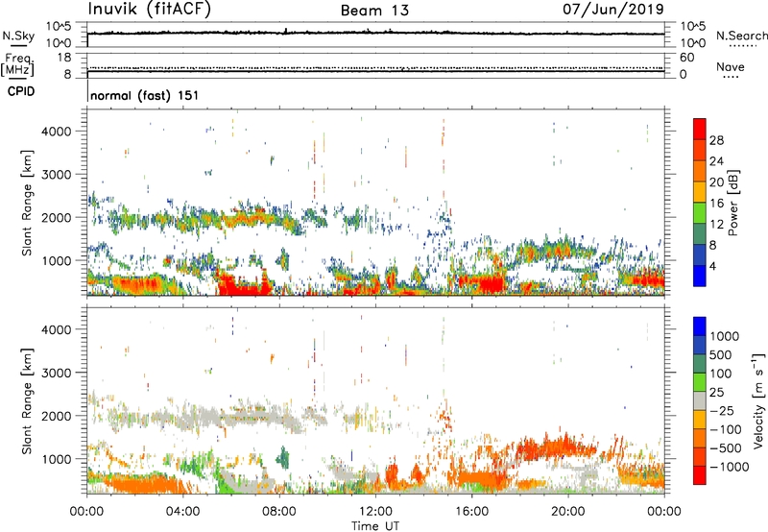This screenshot has width=768, height=532.
Task: Click the '60' Nave axis value
Action: 686,58
